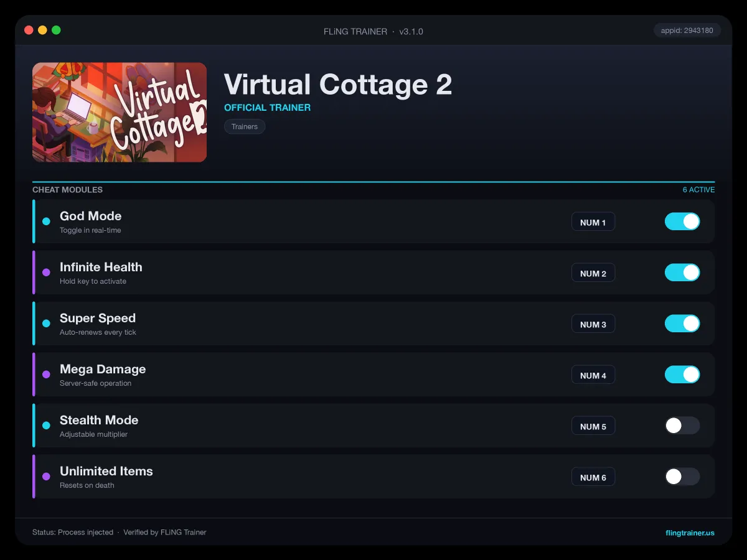Select the Stealth Mode module name
Screen dimensions: 747x560
pyautogui.click(x=99, y=420)
